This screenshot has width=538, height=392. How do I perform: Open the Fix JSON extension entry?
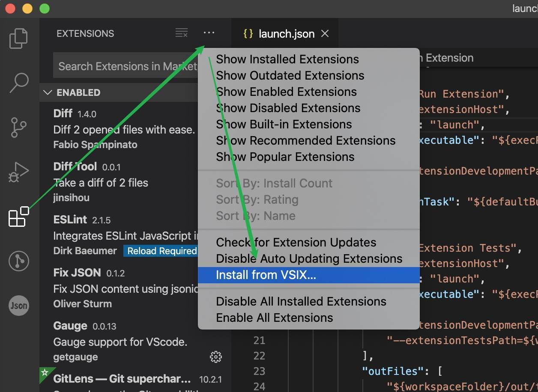click(x=119, y=288)
